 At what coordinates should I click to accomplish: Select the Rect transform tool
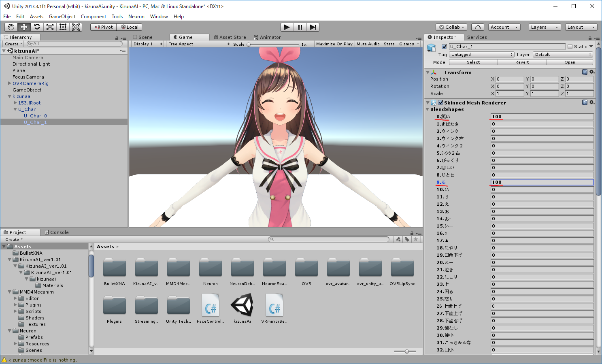tap(63, 27)
